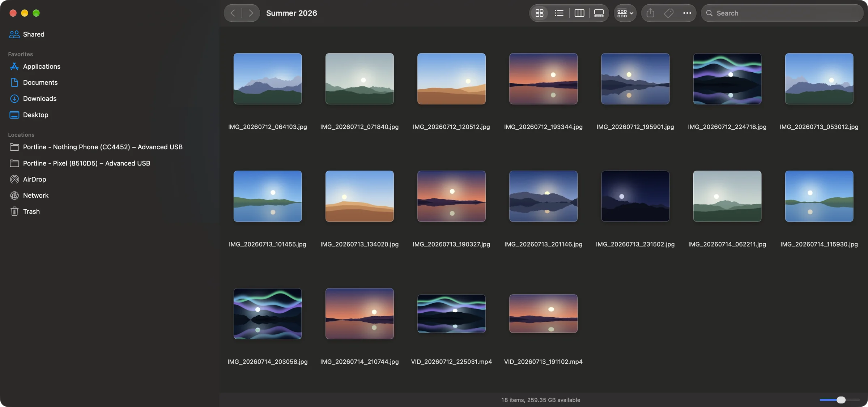The width and height of the screenshot is (868, 407).
Task: Switch to list view
Action: pos(559,13)
